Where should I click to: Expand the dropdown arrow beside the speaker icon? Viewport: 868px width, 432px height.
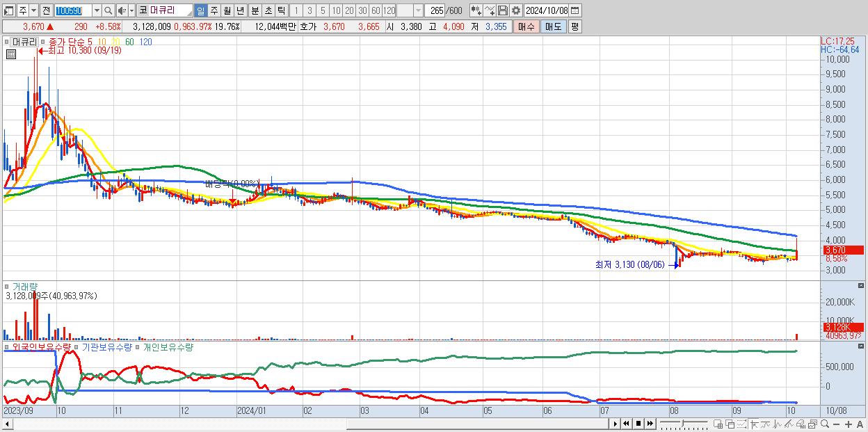[x=131, y=10]
